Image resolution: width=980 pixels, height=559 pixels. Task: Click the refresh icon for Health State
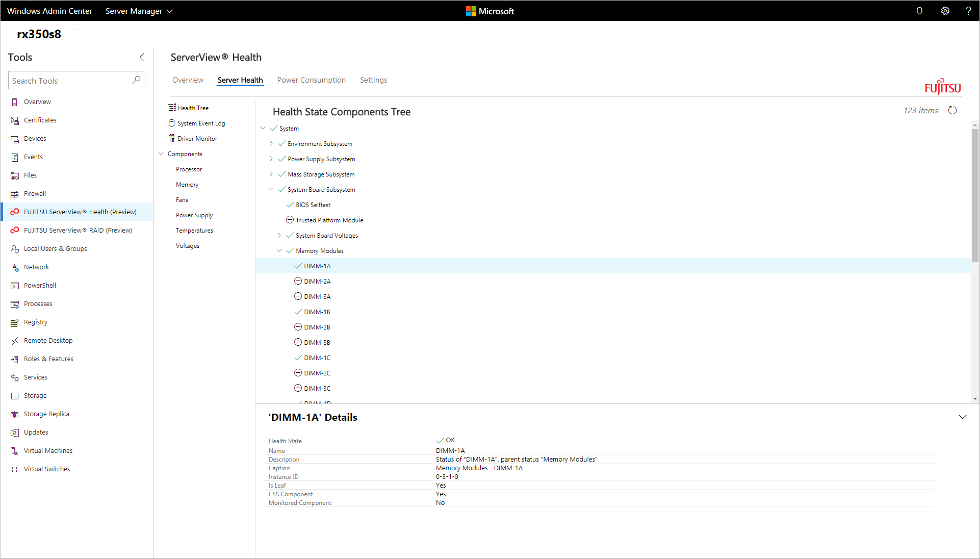pos(954,110)
